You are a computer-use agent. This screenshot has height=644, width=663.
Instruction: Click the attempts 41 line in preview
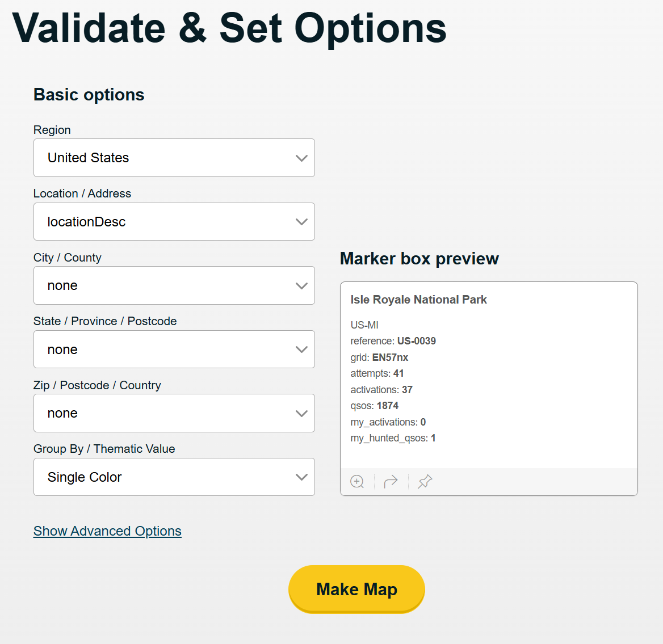377,373
